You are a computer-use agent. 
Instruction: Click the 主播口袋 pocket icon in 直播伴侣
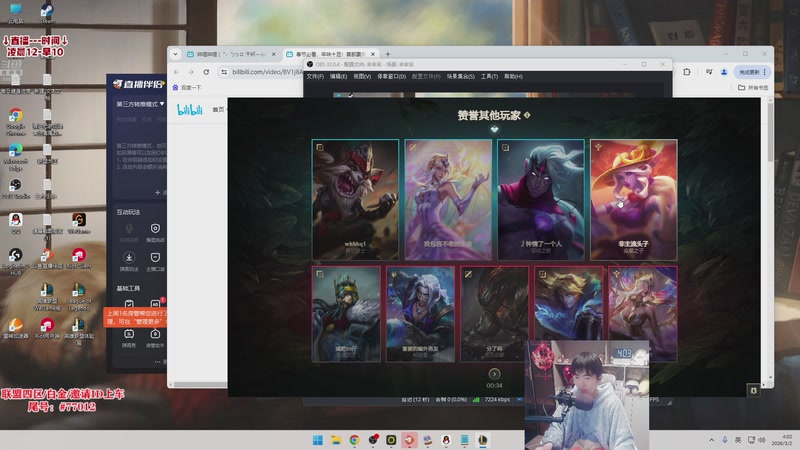pos(155,260)
